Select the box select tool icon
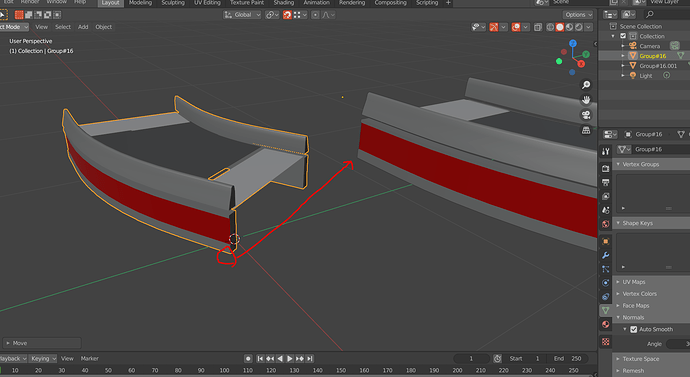The width and height of the screenshot is (690, 377). point(3,15)
